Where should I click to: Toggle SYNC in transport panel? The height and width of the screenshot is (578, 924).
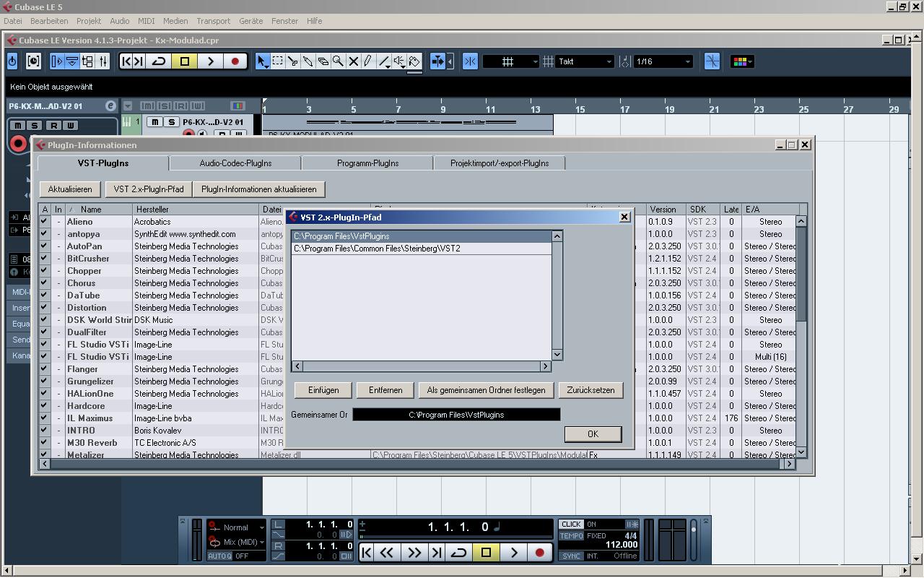pos(571,556)
